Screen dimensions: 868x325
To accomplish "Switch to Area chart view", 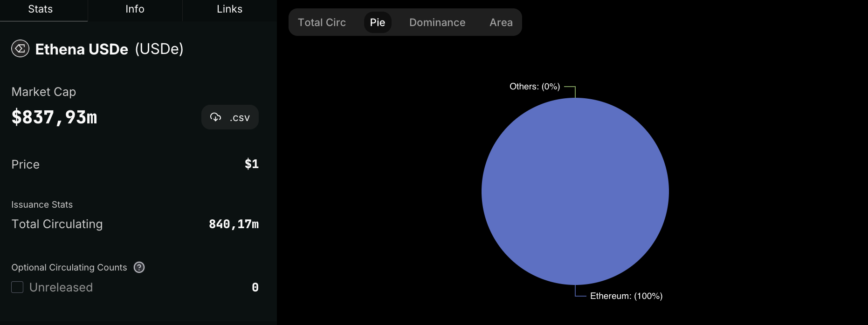I will click(501, 22).
